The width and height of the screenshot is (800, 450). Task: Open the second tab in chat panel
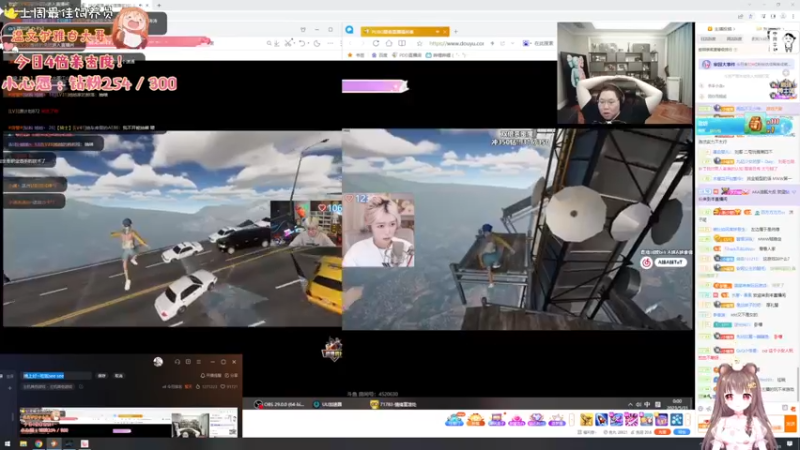[734, 39]
